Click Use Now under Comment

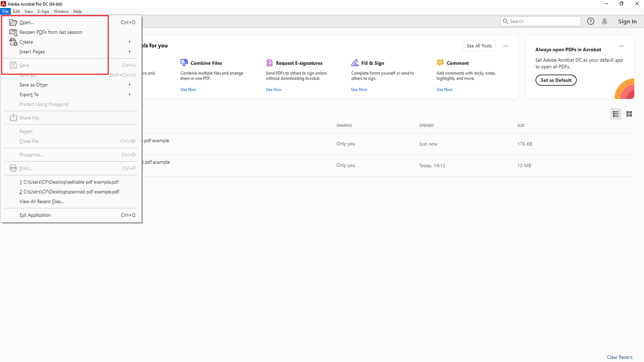(444, 89)
